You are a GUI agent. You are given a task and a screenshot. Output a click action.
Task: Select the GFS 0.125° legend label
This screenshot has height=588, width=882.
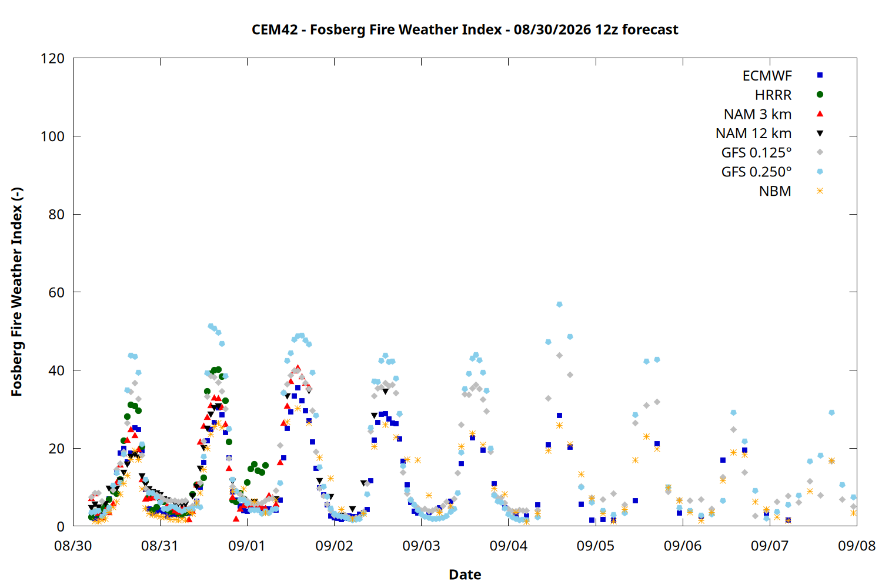coord(756,153)
